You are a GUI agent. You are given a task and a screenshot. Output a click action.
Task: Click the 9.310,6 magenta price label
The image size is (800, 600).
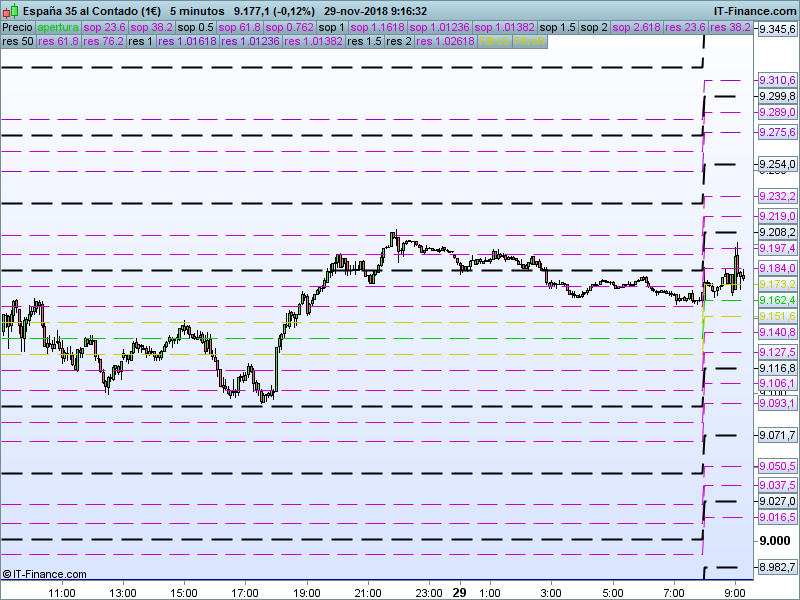pyautogui.click(x=777, y=80)
